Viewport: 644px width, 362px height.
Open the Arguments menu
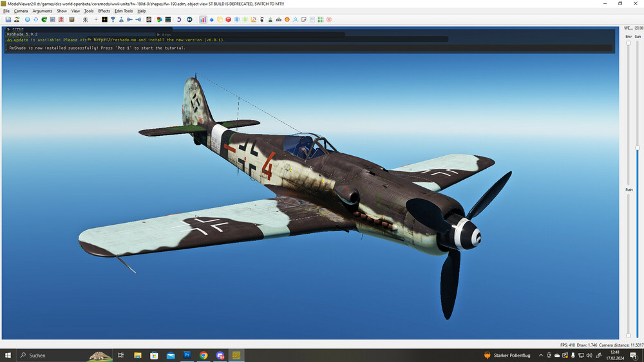[x=43, y=11]
